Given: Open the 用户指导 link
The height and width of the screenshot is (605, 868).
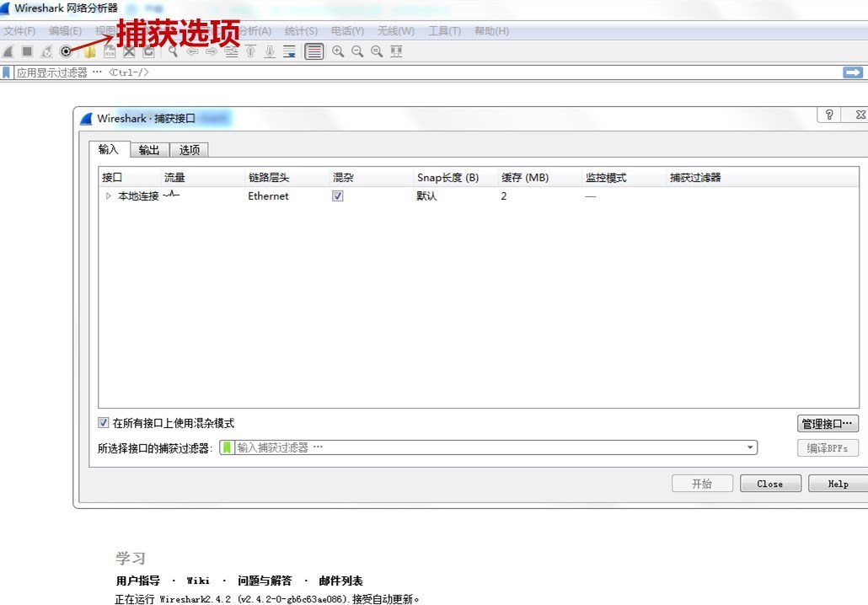Looking at the screenshot, I should coord(138,581).
